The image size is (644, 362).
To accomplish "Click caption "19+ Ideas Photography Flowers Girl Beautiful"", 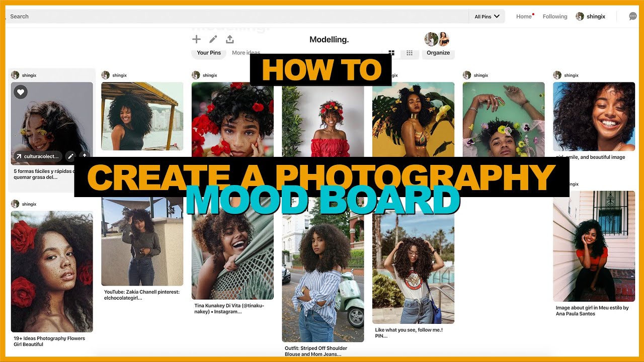I will click(49, 341).
